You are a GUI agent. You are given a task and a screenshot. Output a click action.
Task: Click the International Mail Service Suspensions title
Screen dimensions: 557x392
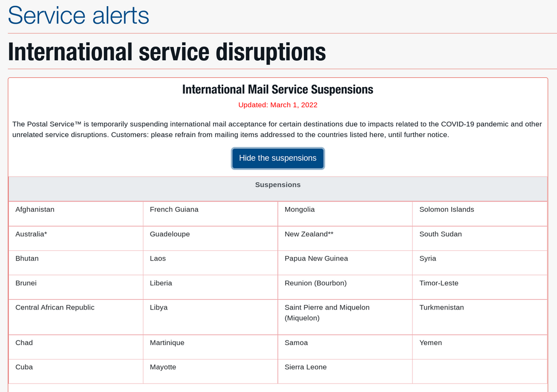pos(277,89)
